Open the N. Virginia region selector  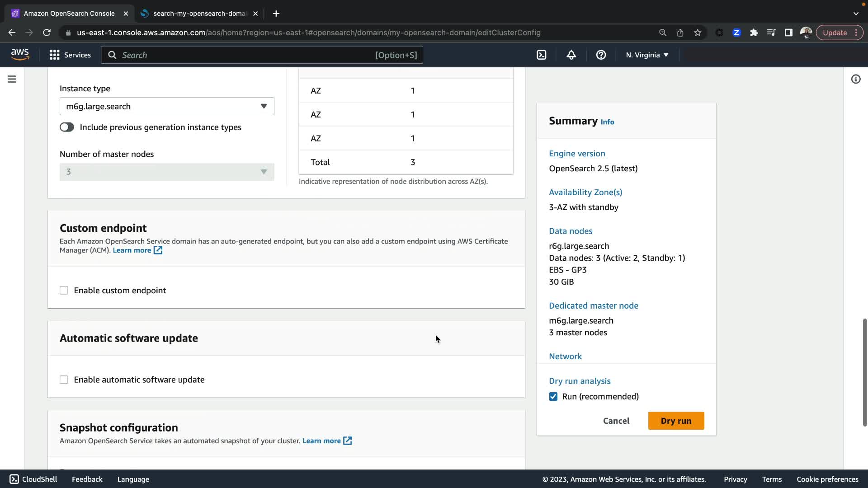point(647,55)
